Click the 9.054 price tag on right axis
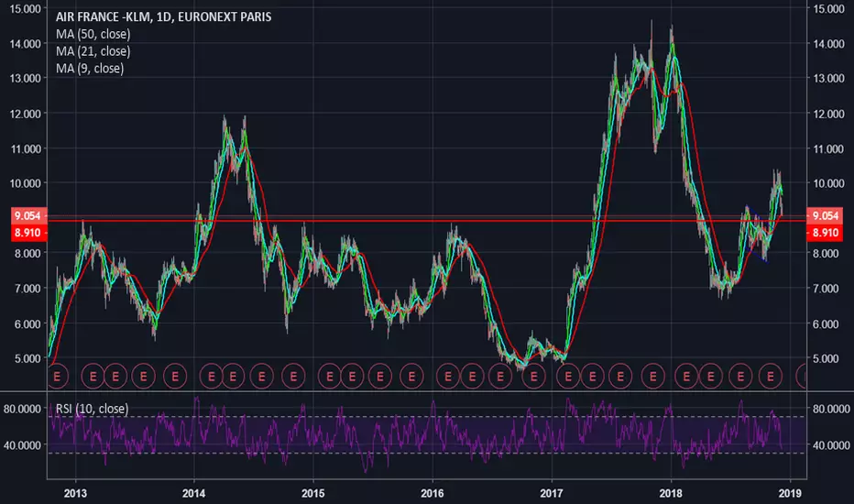The image size is (854, 504). tap(826, 215)
